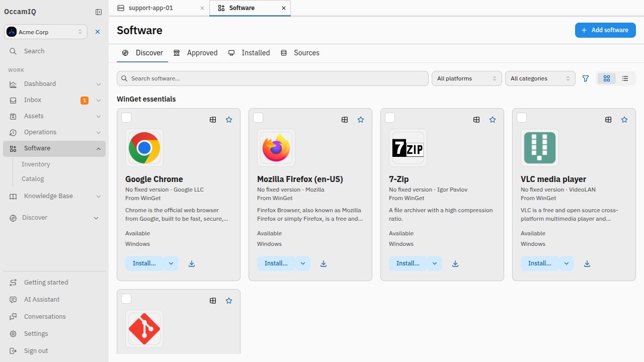Open the Inbox with 1 notification
Image resolution: width=644 pixels, height=362 pixels.
(x=54, y=100)
